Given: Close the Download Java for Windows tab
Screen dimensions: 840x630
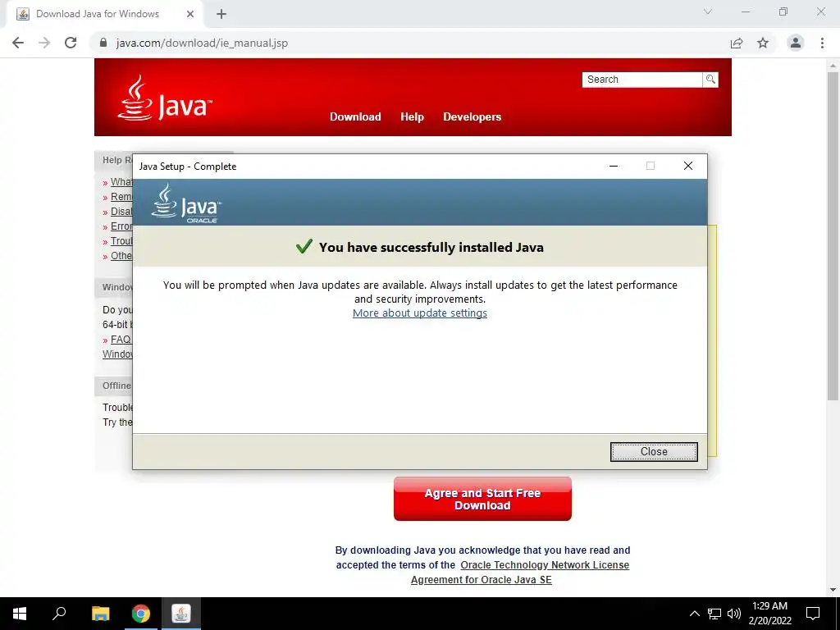Looking at the screenshot, I should pyautogui.click(x=190, y=15).
